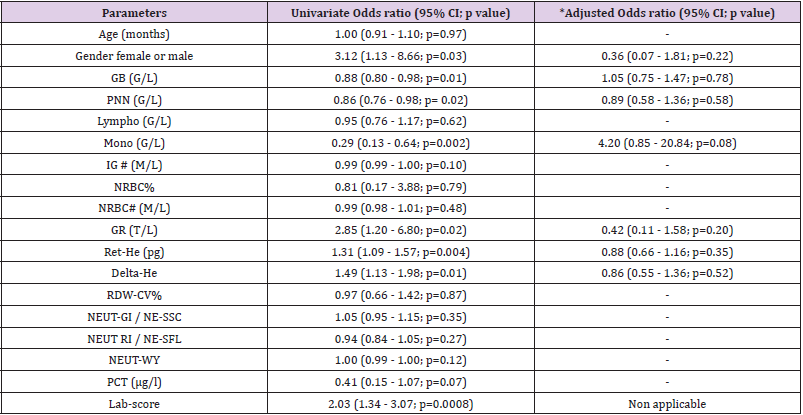Image resolution: width=803 pixels, height=415 pixels.
Task: Select the PNN (G/L) univariate value
Action: pos(400,99)
